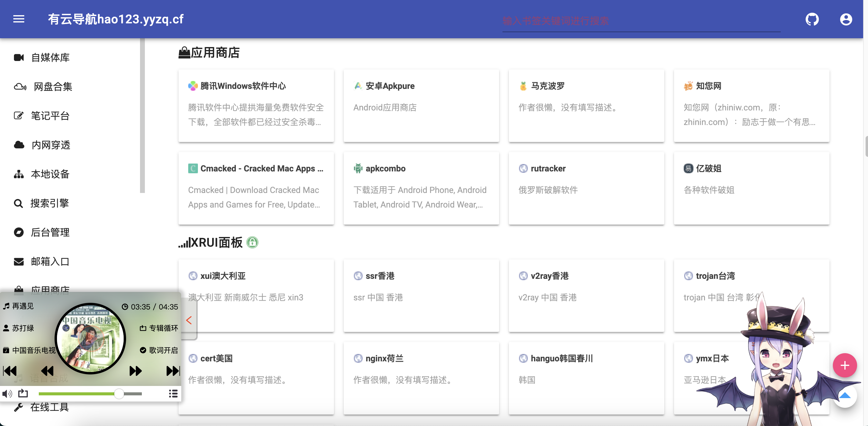Open the GitHub icon link
This screenshot has height=426, width=868.
(x=812, y=19)
